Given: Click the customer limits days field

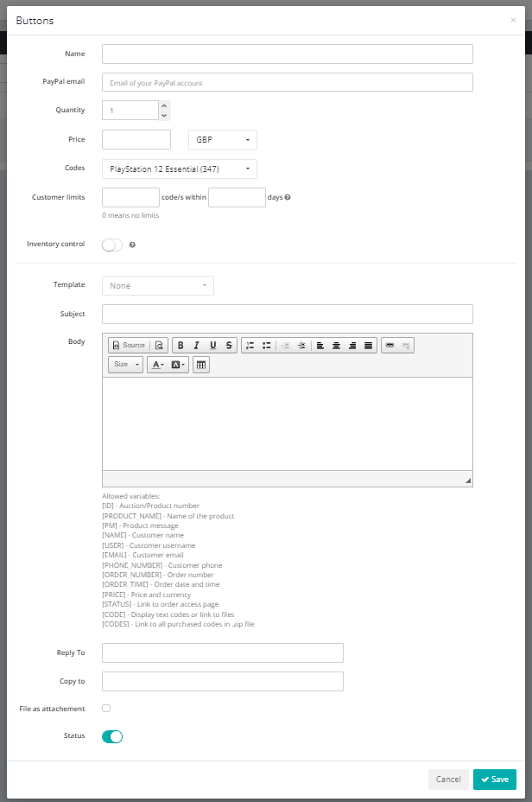Looking at the screenshot, I should 237,197.
